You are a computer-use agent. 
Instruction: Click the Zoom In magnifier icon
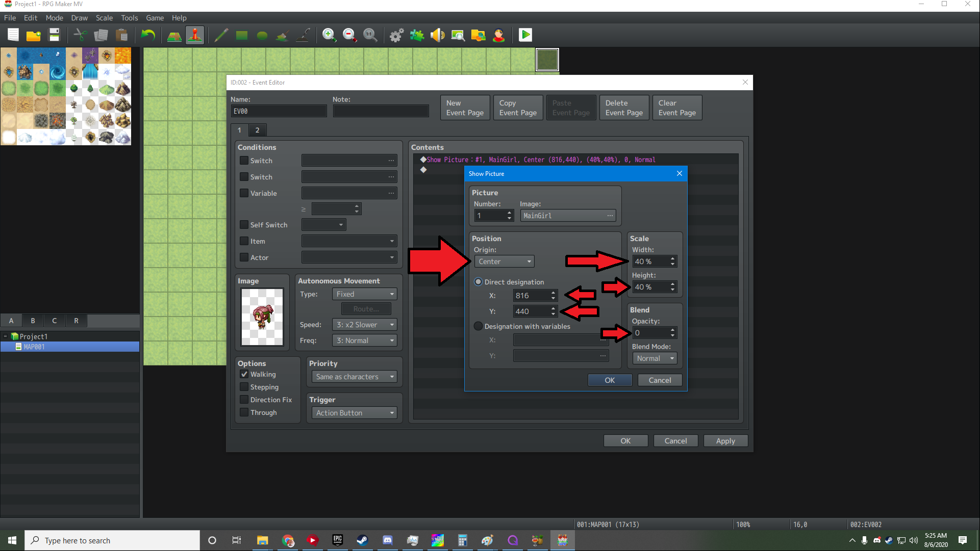point(329,35)
